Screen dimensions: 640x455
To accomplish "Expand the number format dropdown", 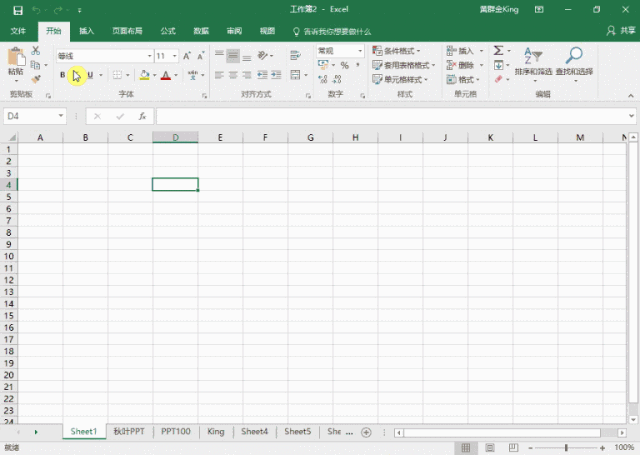I will pos(360,51).
